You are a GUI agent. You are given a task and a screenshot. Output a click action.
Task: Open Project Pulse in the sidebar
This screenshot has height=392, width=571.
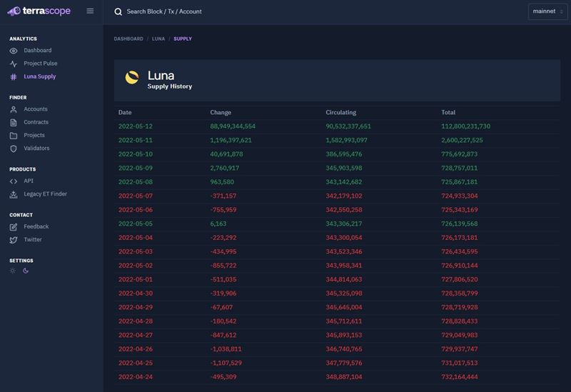(x=41, y=64)
